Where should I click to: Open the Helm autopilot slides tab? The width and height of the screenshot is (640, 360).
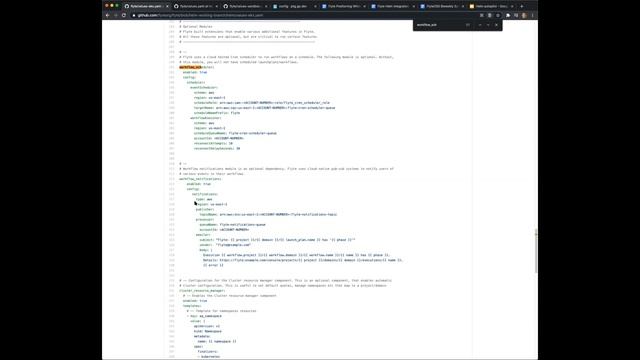(491, 6)
